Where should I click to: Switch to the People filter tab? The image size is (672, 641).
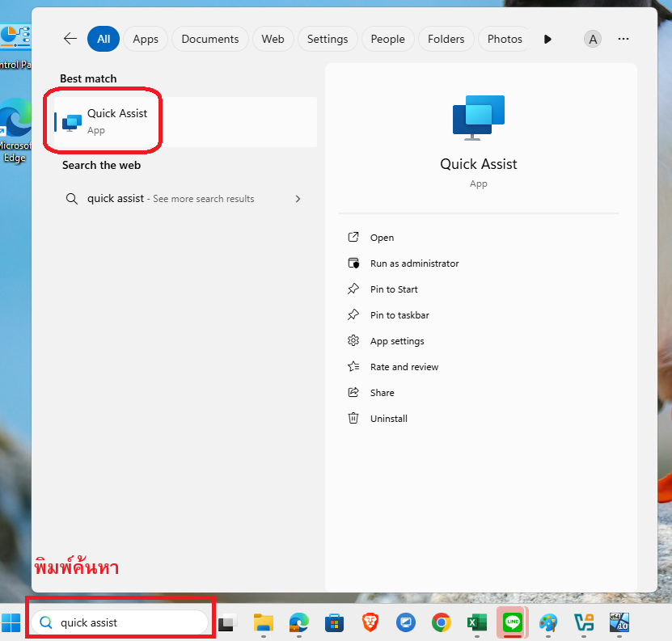[388, 39]
